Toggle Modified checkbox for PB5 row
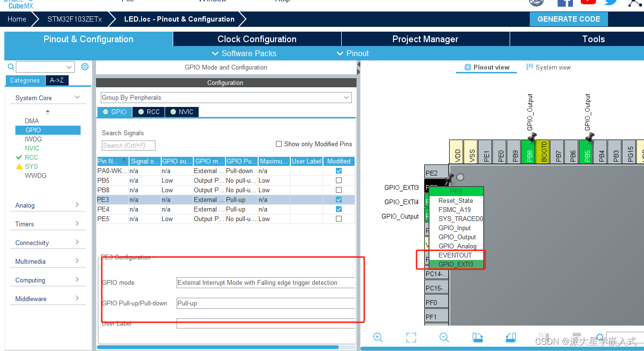 (x=339, y=180)
